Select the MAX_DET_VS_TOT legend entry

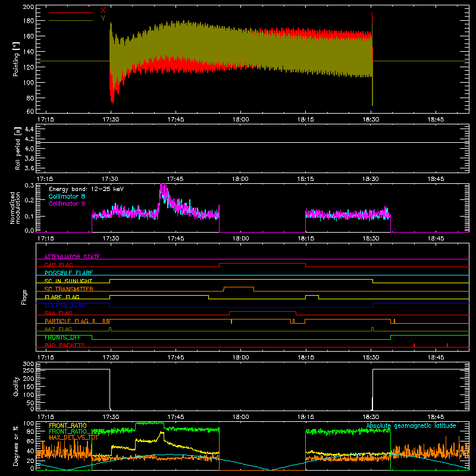tap(73, 437)
